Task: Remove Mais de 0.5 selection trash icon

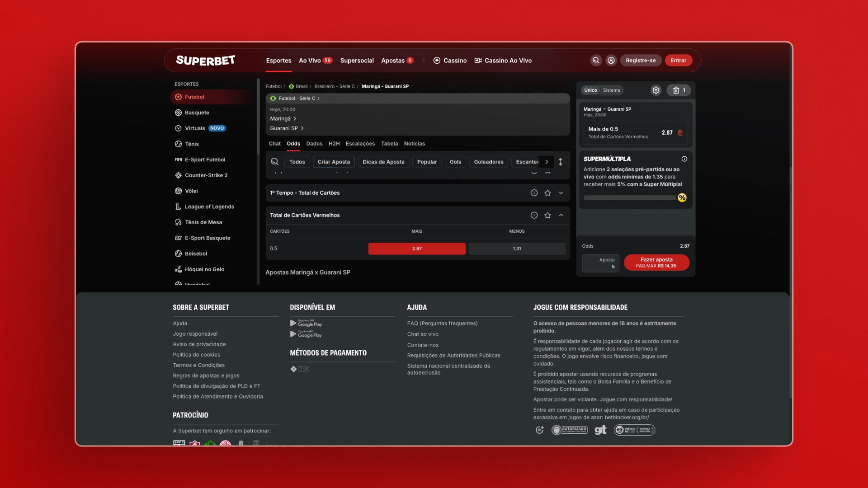Action: (680, 132)
